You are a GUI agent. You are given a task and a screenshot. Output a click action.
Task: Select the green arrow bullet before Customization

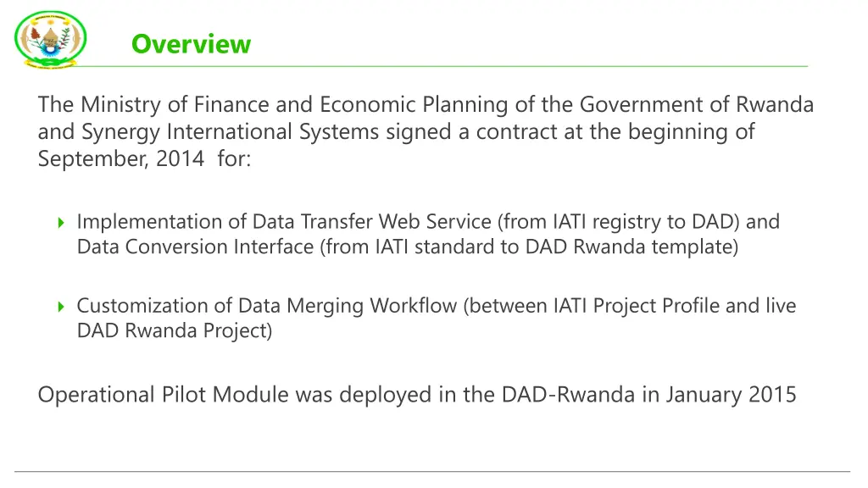[x=61, y=307]
